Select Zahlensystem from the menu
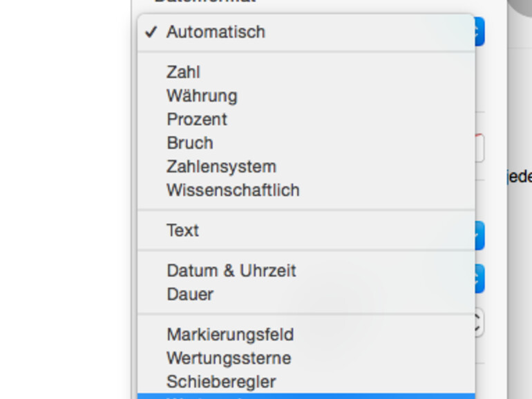This screenshot has width=532, height=399. [221, 166]
